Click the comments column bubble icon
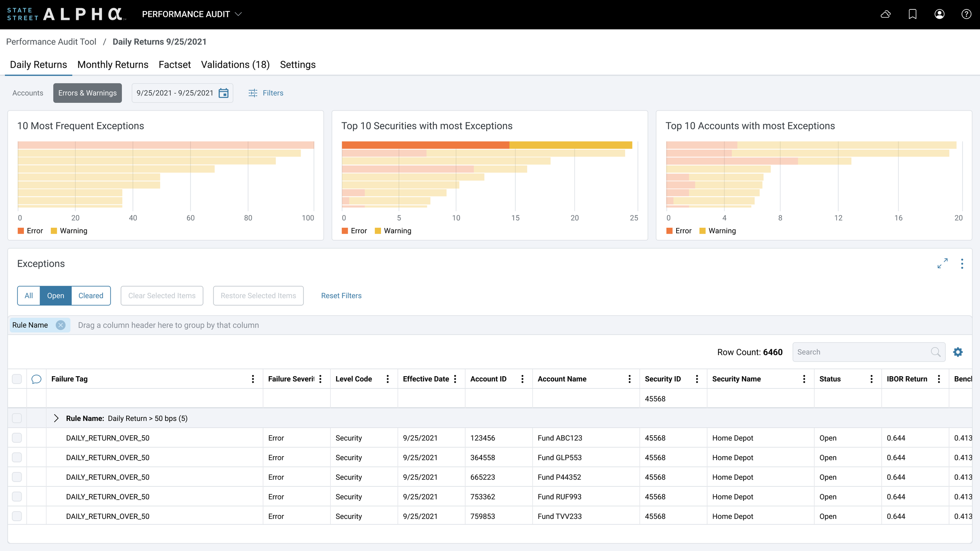980x551 pixels. click(36, 379)
